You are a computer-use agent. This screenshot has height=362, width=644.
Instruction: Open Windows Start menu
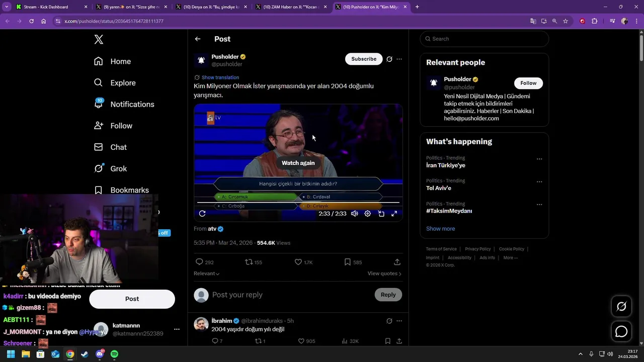coord(11,354)
